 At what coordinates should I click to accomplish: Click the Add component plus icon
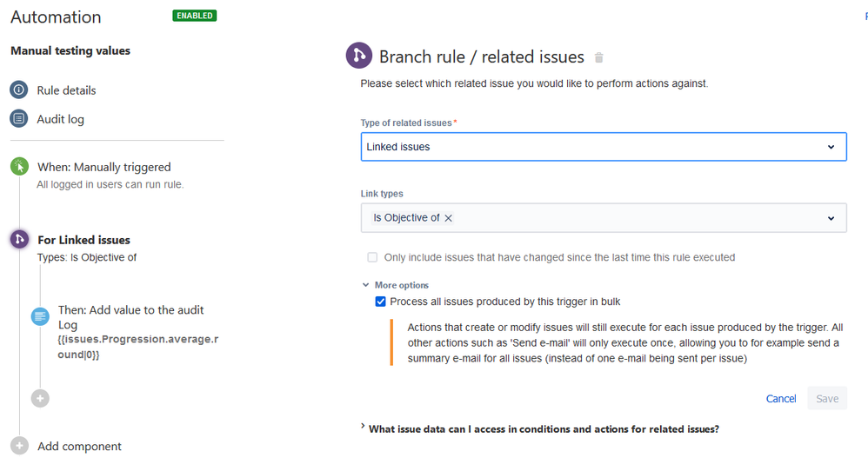(x=19, y=446)
